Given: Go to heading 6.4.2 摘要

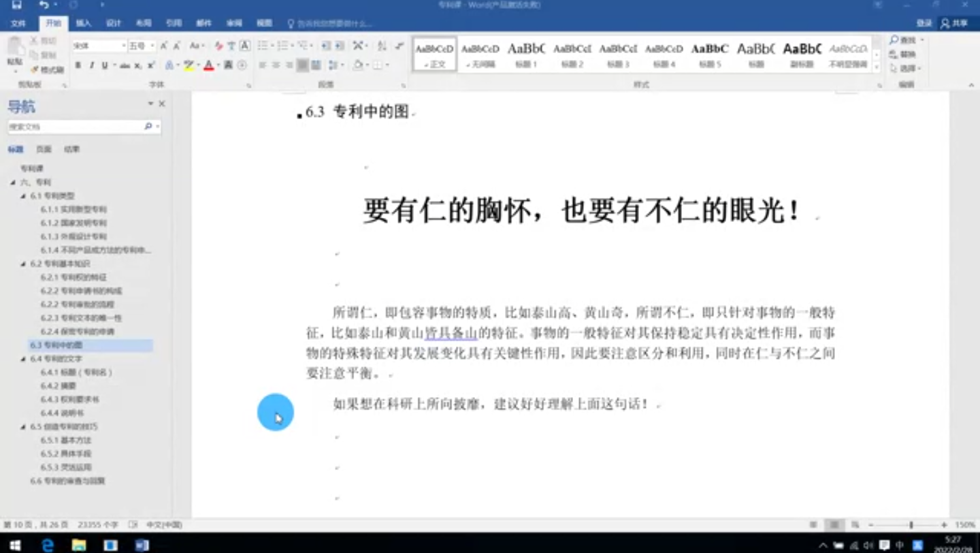Looking at the screenshot, I should (x=58, y=386).
